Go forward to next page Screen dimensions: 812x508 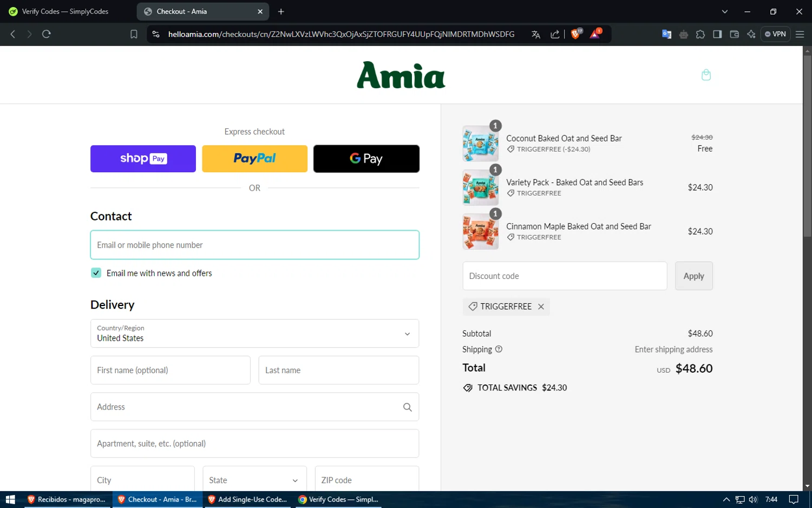coord(29,34)
